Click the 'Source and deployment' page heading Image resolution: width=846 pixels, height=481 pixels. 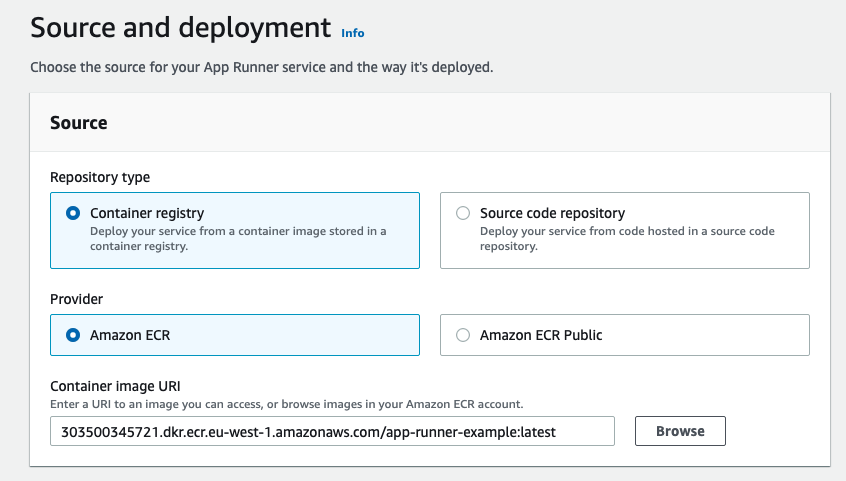click(180, 27)
